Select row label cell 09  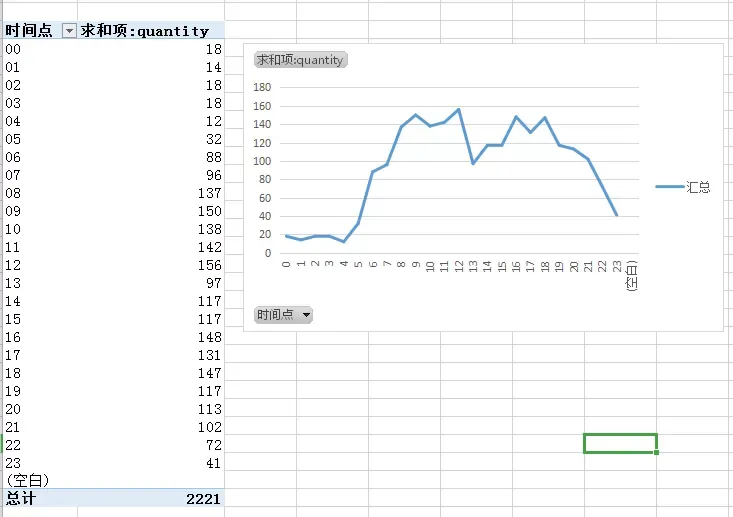[x=41, y=211]
